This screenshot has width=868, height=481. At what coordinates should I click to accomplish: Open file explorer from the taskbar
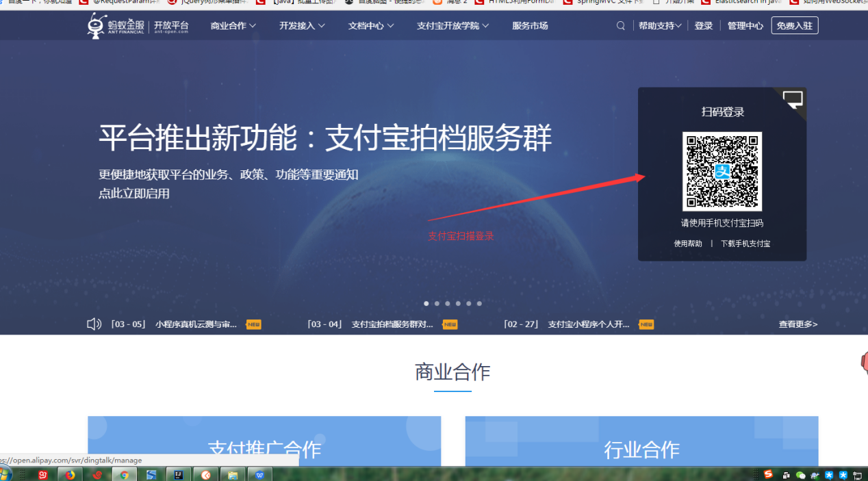[233, 474]
